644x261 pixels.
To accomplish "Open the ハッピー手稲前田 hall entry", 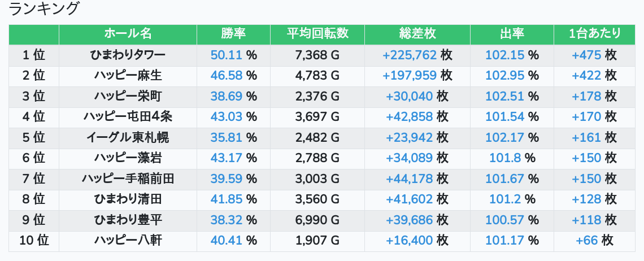I will click(x=128, y=179).
